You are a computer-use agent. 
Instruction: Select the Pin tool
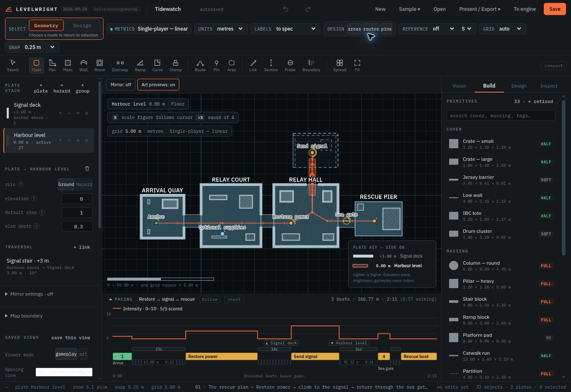click(x=216, y=65)
